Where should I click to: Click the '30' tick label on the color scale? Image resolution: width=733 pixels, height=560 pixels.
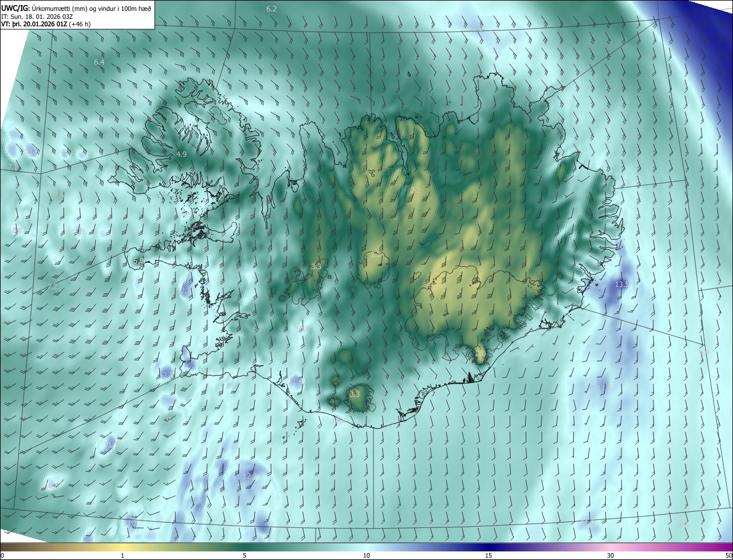point(610,555)
